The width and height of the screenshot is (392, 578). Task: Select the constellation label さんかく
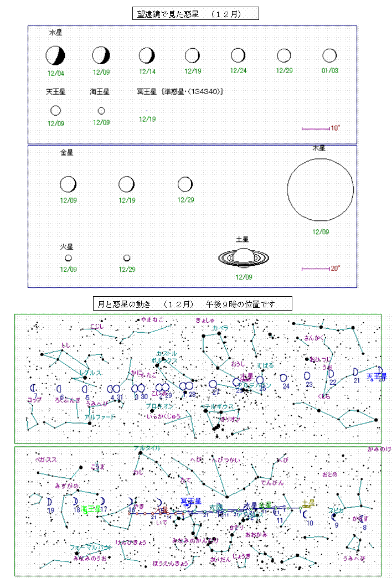[314, 338]
